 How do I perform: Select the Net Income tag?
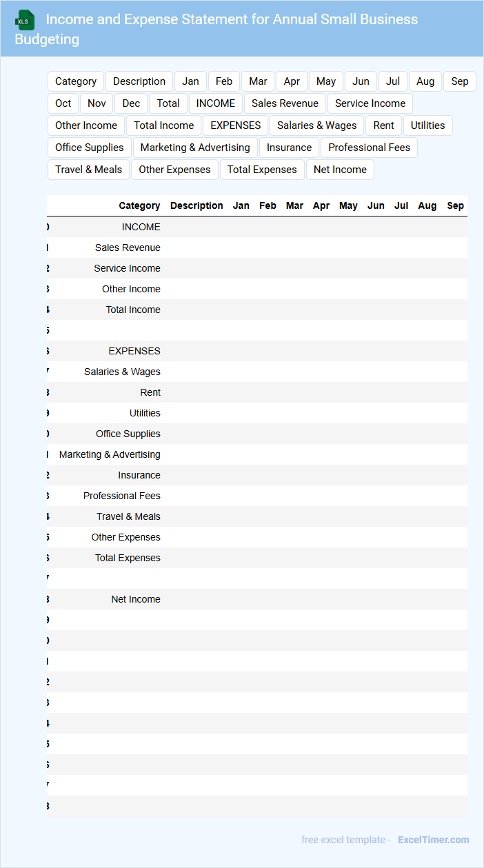coord(340,170)
